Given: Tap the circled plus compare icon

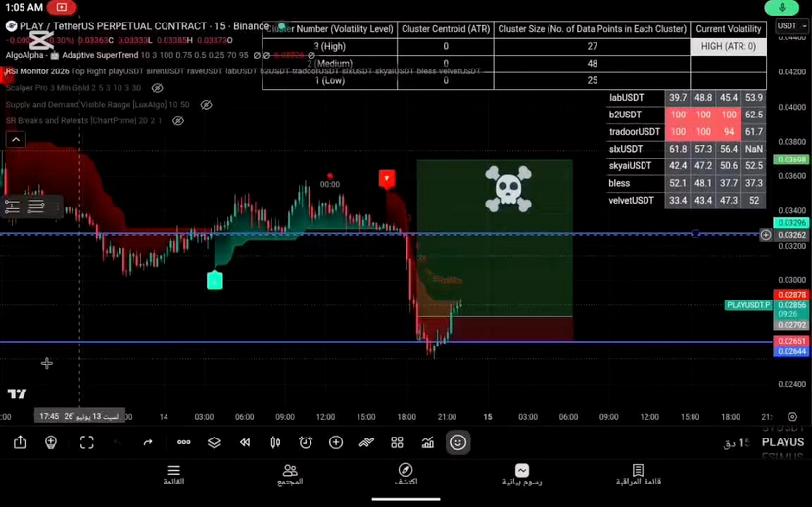Looking at the screenshot, I should pos(336,442).
